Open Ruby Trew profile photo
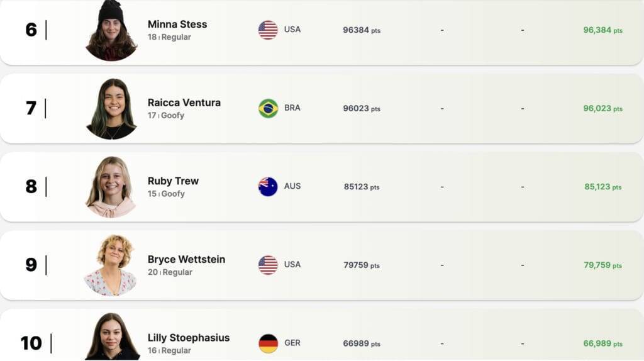Image resolution: width=644 pixels, height=361 pixels. click(111, 187)
